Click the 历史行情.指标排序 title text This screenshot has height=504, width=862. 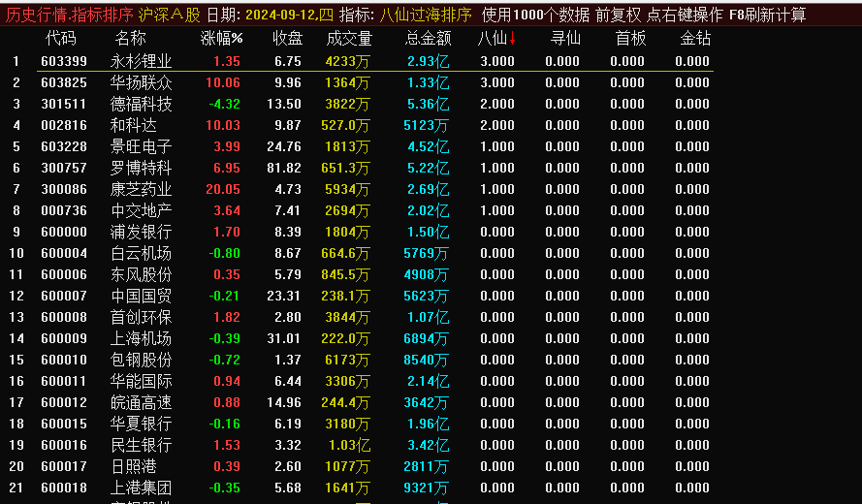[x=69, y=15]
